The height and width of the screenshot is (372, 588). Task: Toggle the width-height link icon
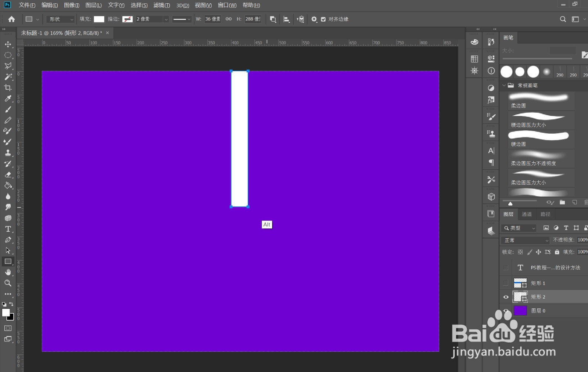(229, 19)
